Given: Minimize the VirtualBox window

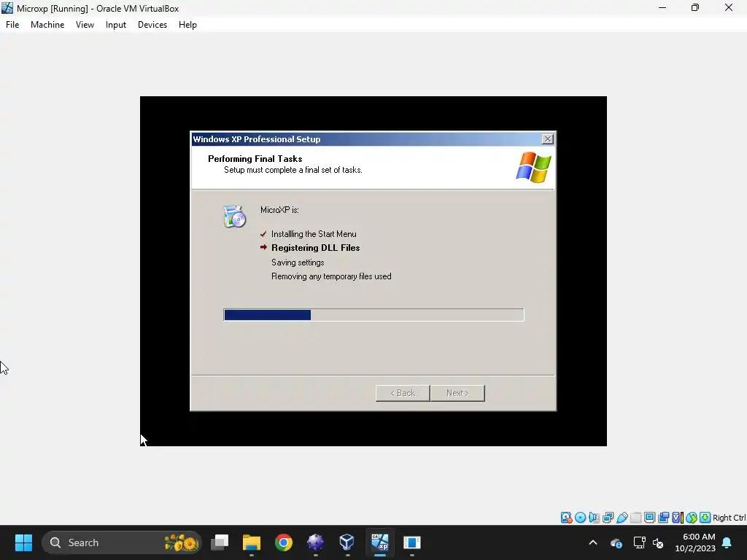Looking at the screenshot, I should [662, 8].
